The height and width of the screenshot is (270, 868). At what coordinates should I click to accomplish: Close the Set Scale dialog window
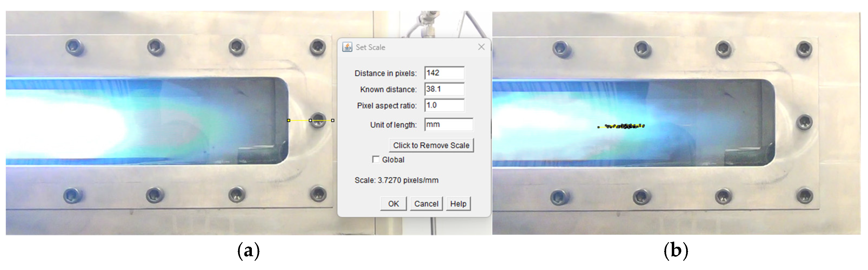click(x=481, y=47)
